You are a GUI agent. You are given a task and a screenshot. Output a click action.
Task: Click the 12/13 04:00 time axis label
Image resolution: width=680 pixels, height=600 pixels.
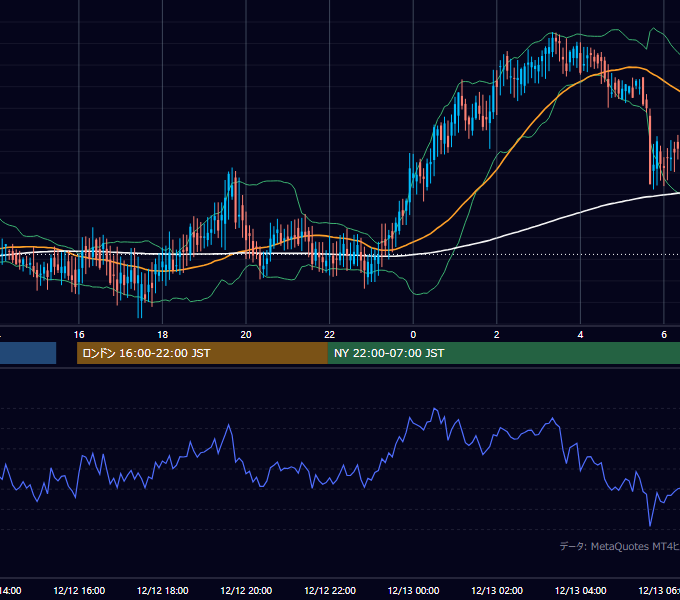tap(581, 591)
